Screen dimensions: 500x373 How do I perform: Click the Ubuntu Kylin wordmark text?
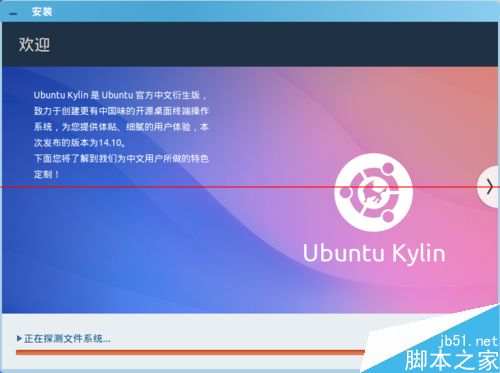(x=374, y=253)
